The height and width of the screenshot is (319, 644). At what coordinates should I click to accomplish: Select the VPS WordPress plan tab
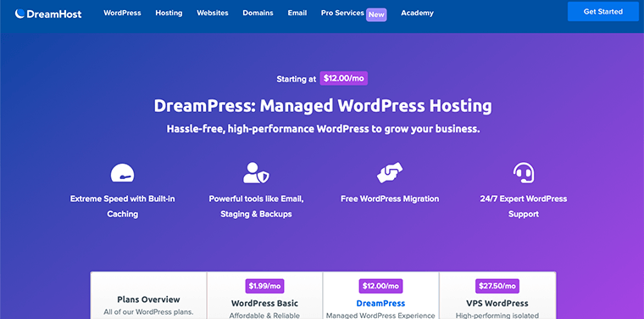497,295
